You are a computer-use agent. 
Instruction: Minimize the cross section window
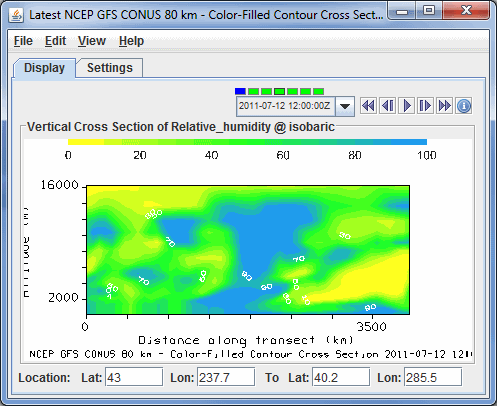tap(402, 12)
